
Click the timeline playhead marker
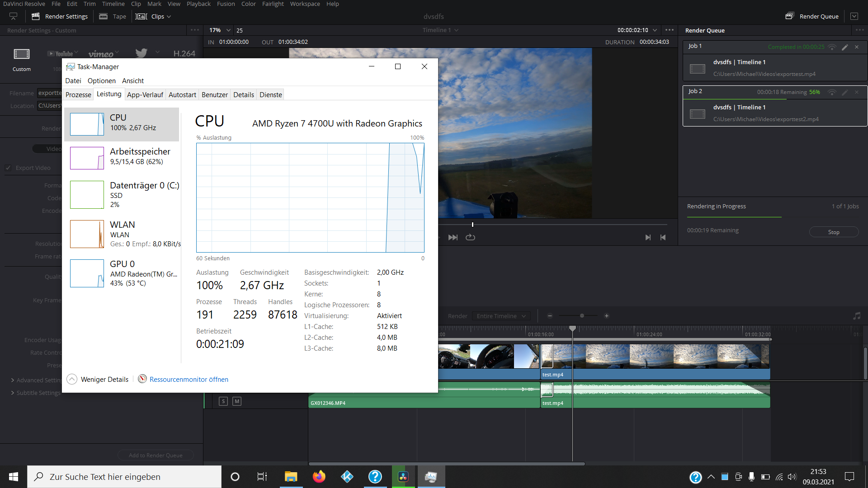(573, 328)
